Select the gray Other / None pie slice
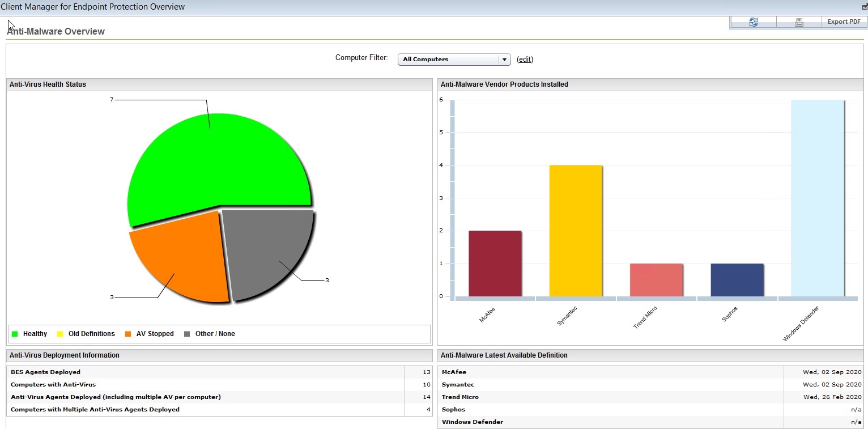 click(x=266, y=252)
